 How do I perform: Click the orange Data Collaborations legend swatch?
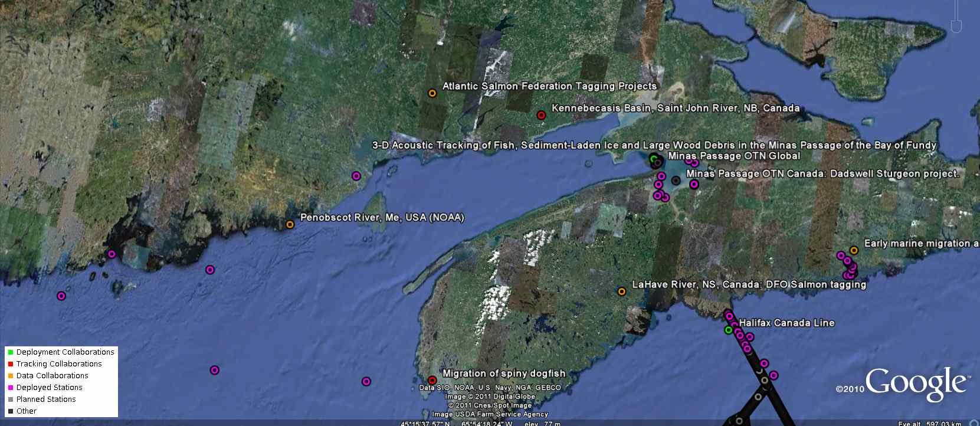click(x=11, y=376)
